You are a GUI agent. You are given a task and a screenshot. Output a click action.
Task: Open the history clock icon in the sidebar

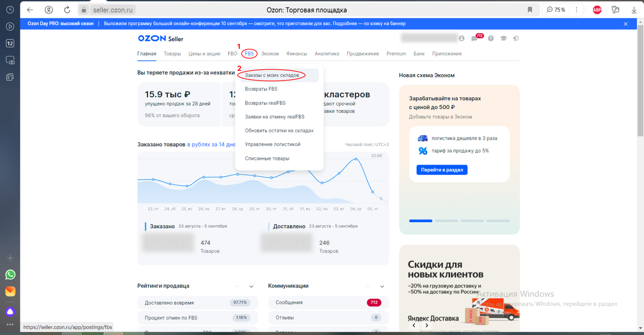coord(10,9)
